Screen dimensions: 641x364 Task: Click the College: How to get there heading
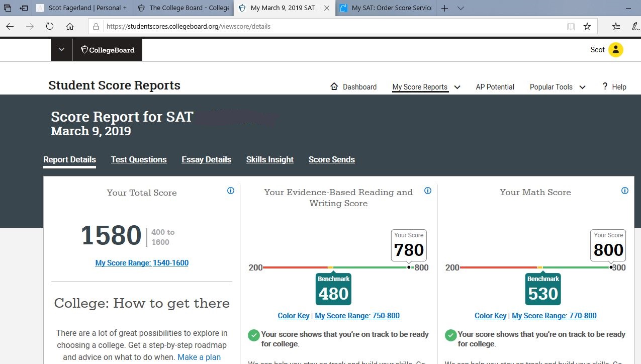[x=142, y=303]
